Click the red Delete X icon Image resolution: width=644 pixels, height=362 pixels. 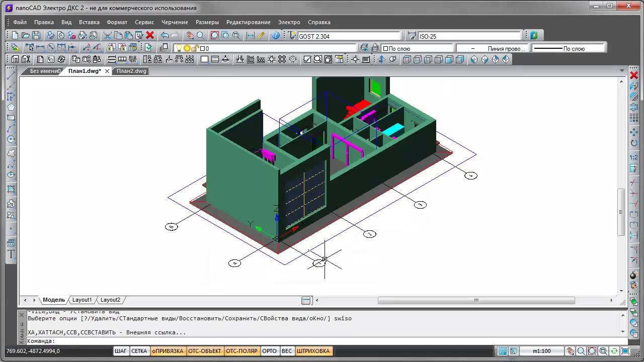coord(149,35)
